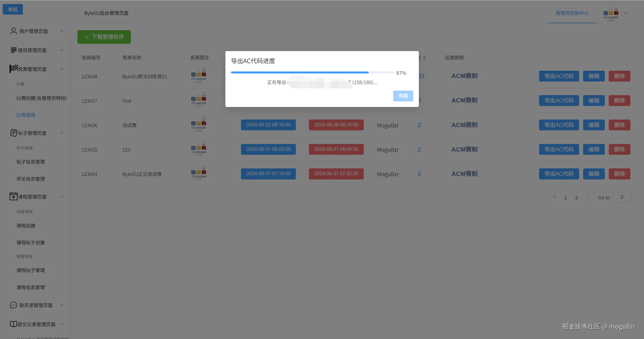
Task: Switch to 管理员控制中心 tab
Action: [x=572, y=13]
